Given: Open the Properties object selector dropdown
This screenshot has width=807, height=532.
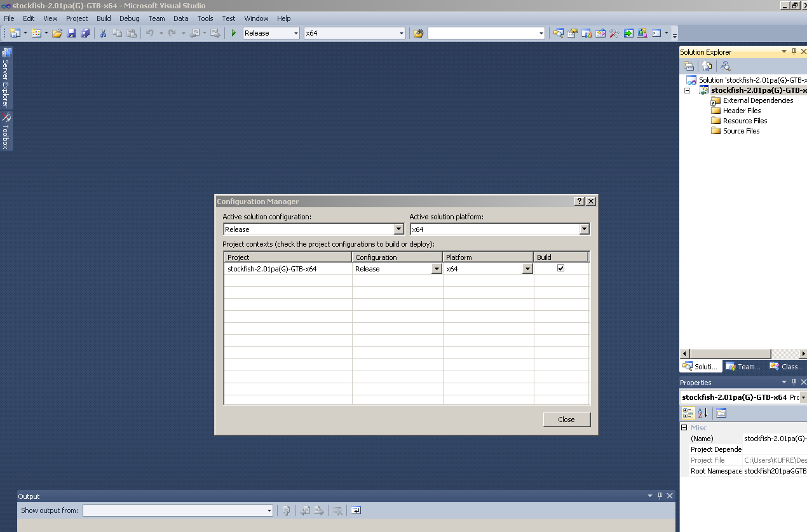Looking at the screenshot, I should [x=803, y=397].
